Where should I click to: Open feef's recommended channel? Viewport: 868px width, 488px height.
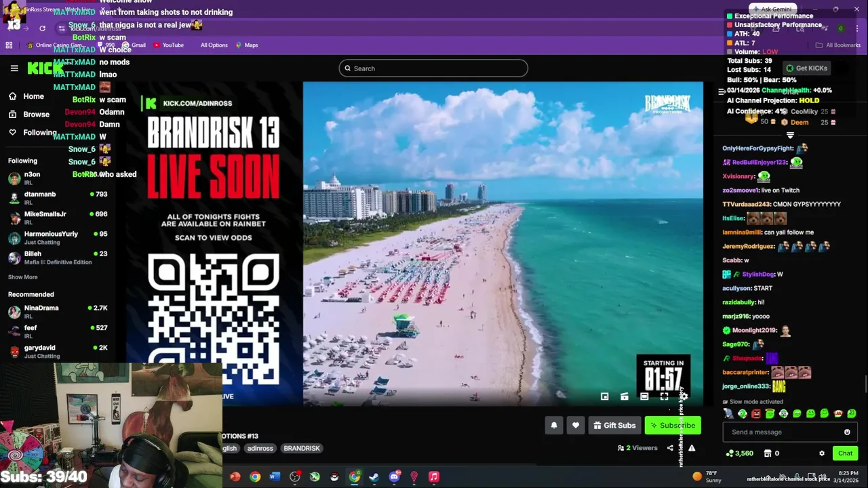tap(58, 331)
